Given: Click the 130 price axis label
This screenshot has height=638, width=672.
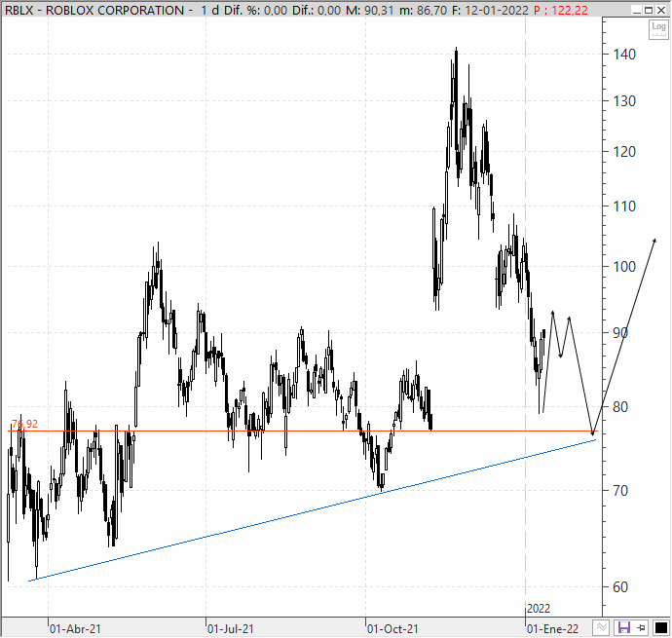Looking at the screenshot, I should [x=624, y=101].
